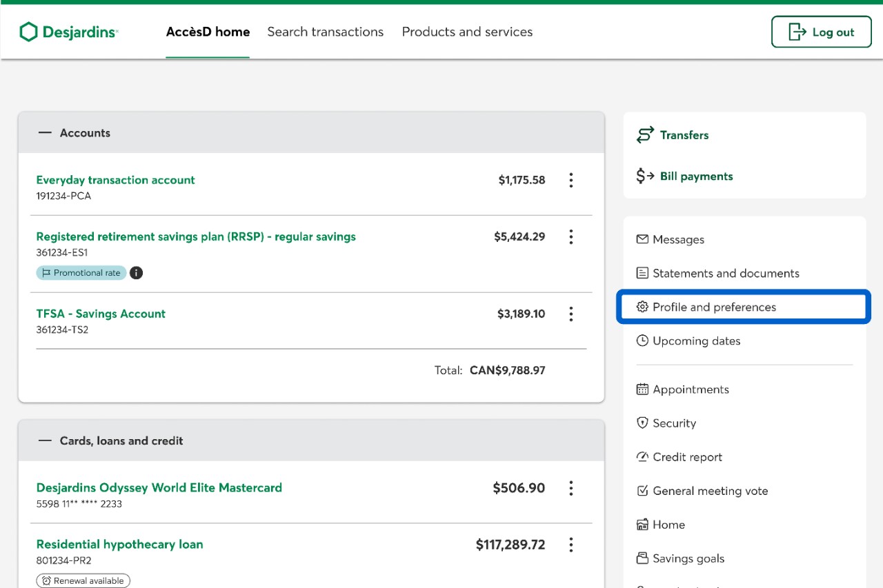This screenshot has height=588, width=883.
Task: Switch to Search transactions tab
Action: click(325, 32)
